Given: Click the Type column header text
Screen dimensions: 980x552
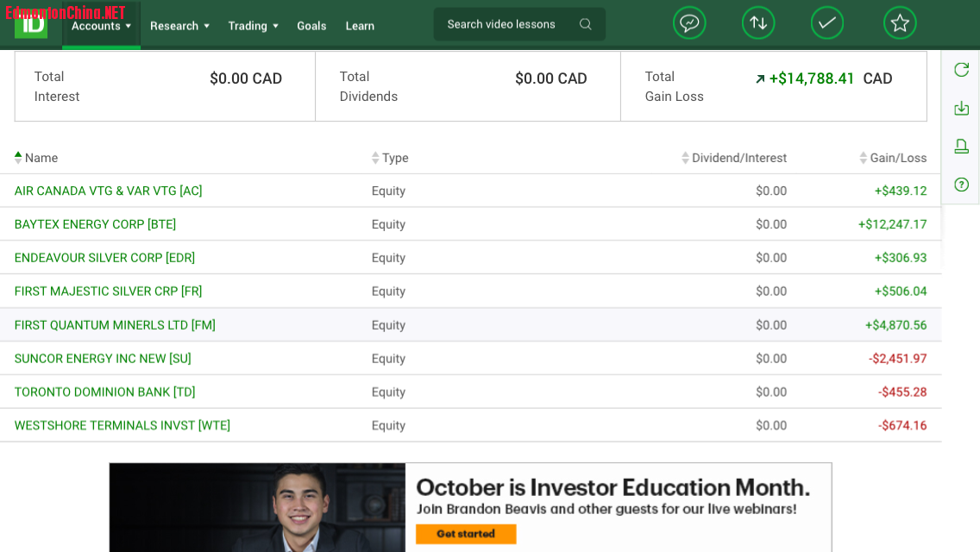Looking at the screenshot, I should pyautogui.click(x=395, y=158).
